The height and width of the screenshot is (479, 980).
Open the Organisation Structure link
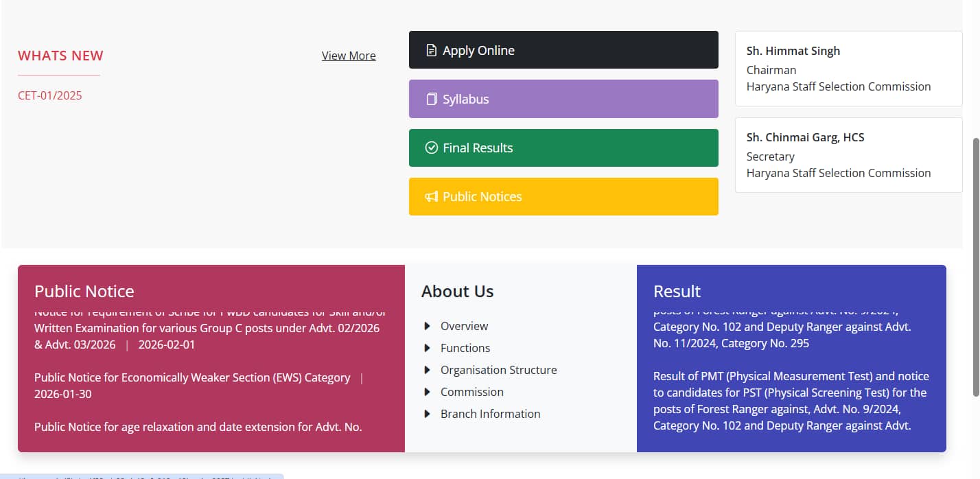[499, 370]
